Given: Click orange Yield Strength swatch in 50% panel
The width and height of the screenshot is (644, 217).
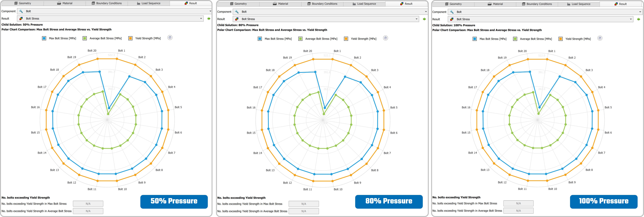Looking at the screenshot, I should coord(130,38).
